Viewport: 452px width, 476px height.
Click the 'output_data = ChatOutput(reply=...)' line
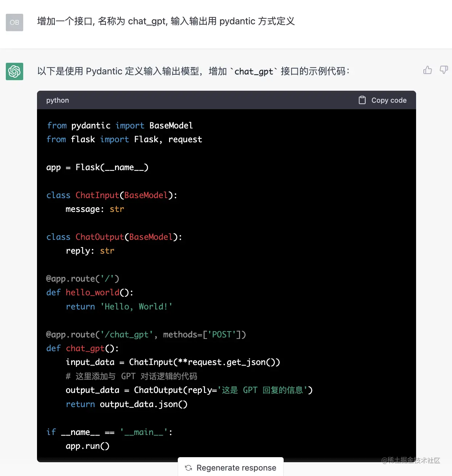coord(189,390)
